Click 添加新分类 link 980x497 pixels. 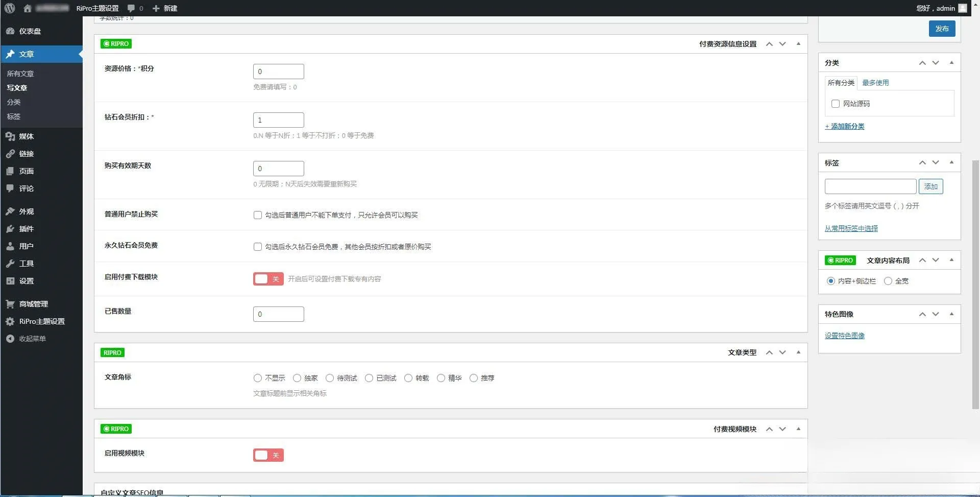(x=845, y=126)
